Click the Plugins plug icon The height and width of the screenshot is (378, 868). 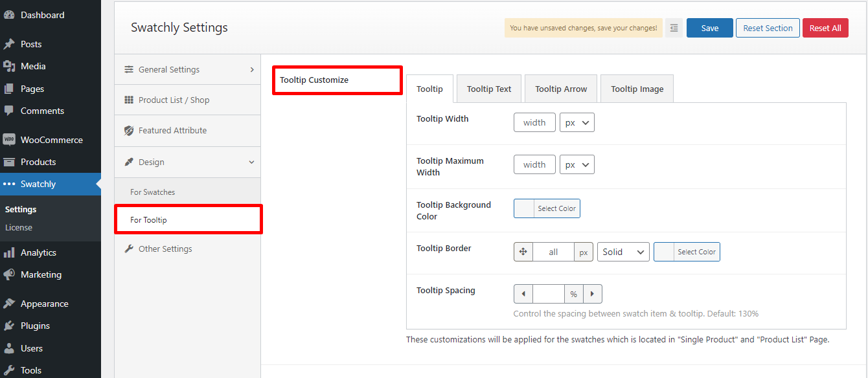(x=9, y=326)
